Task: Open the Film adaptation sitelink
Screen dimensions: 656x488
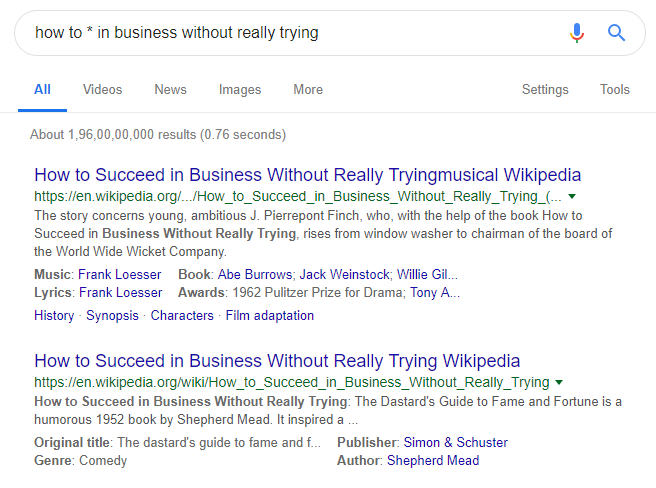Action: point(269,315)
